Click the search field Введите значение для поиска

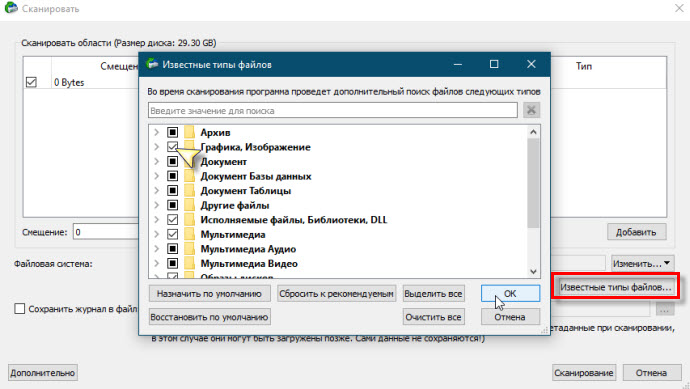(x=333, y=110)
